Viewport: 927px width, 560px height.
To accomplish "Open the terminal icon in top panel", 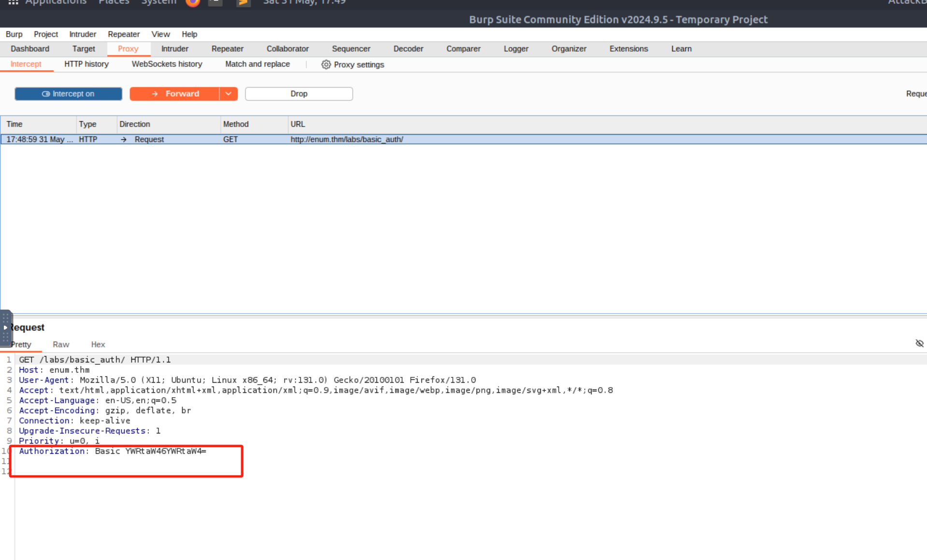I will pos(216,2).
